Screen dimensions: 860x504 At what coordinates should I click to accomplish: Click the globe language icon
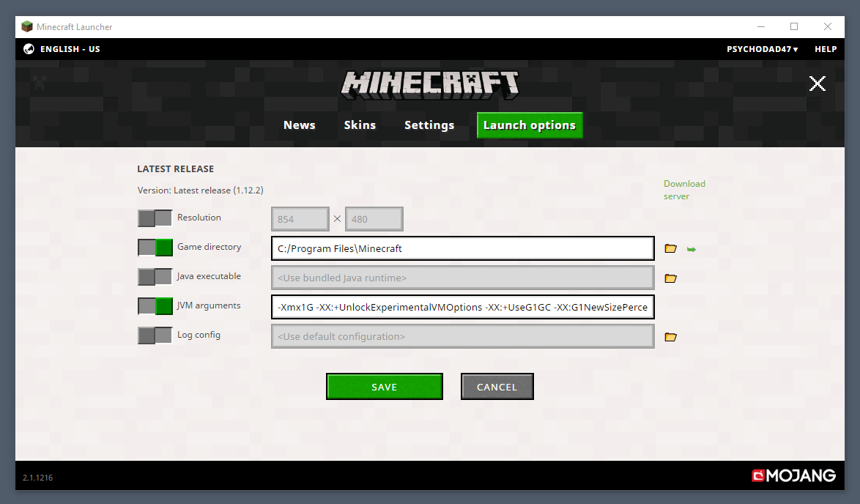tap(29, 49)
